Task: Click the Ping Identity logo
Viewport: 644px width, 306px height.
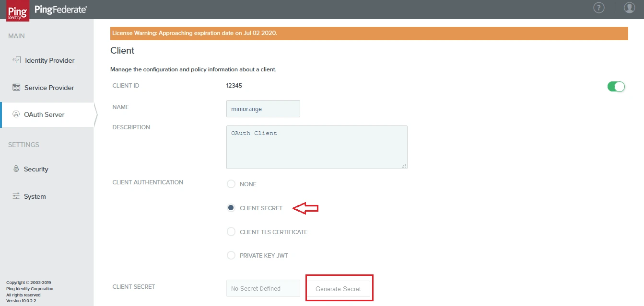Action: pos(18,11)
